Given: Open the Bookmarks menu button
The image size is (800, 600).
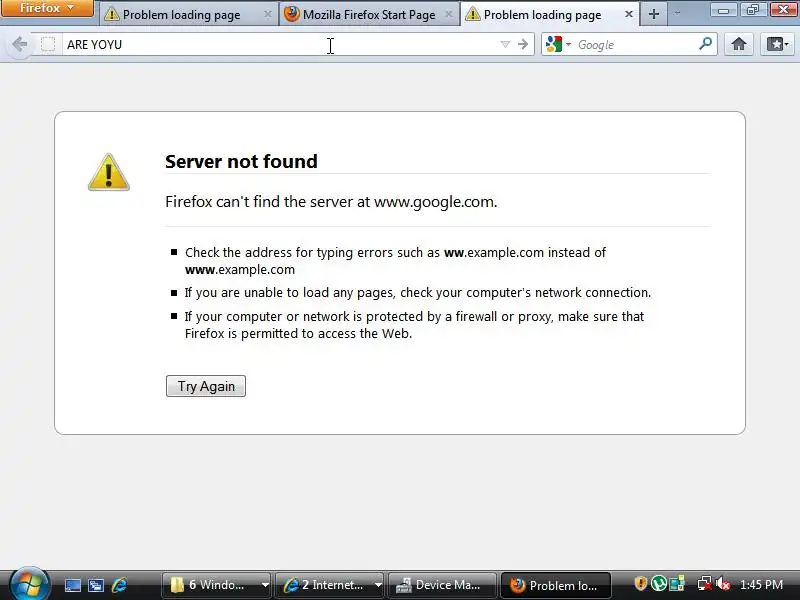Looking at the screenshot, I should (x=777, y=44).
